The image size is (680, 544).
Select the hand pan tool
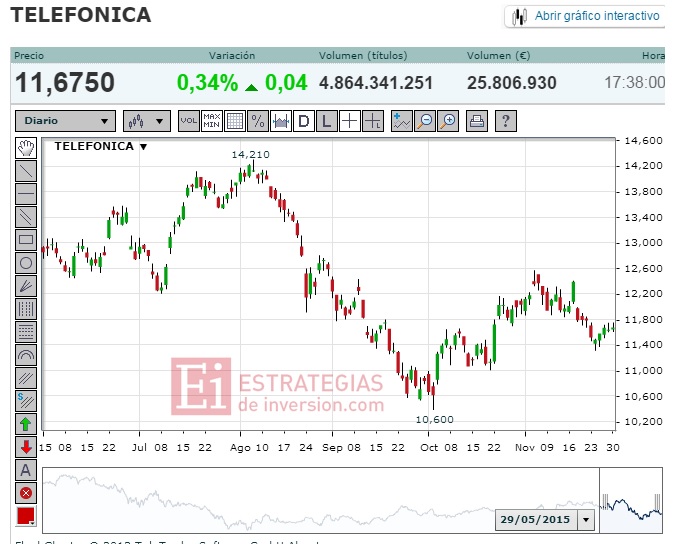point(26,148)
